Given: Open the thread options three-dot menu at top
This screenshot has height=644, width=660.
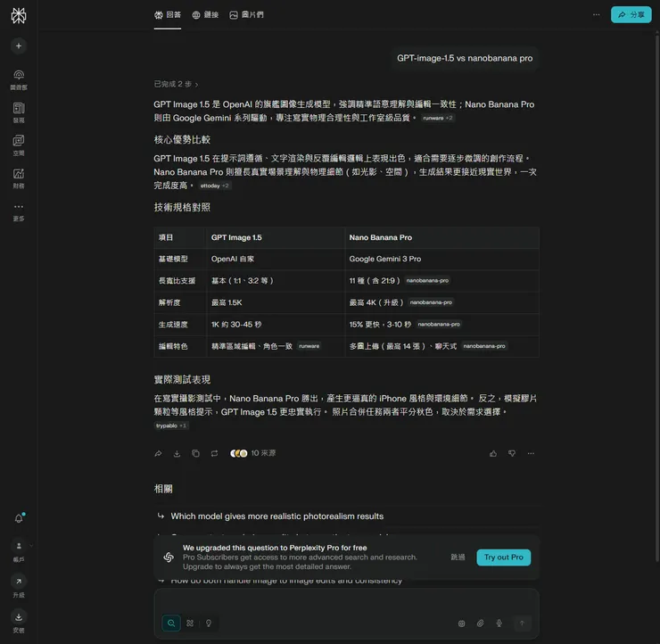Looking at the screenshot, I should 596,15.
